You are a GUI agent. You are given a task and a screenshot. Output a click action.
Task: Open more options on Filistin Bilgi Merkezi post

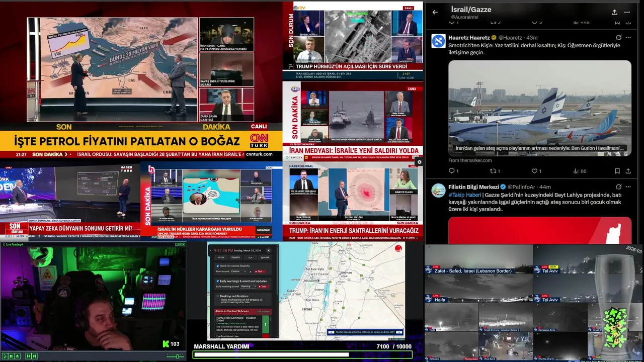[x=628, y=187]
